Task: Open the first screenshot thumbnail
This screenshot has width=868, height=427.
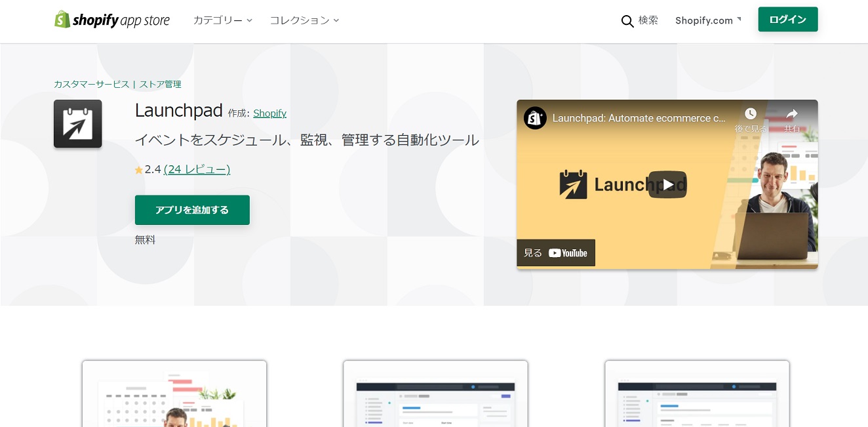Action: (174, 394)
